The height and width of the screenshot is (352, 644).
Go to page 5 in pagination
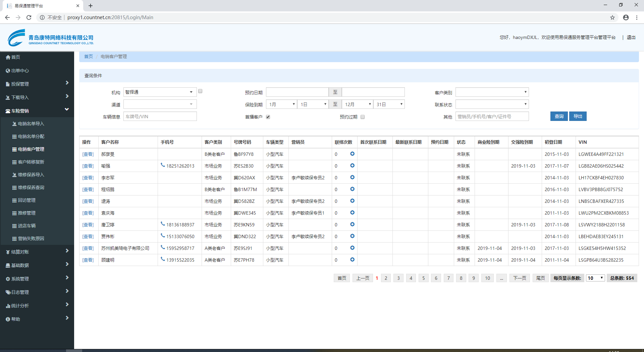(x=423, y=278)
